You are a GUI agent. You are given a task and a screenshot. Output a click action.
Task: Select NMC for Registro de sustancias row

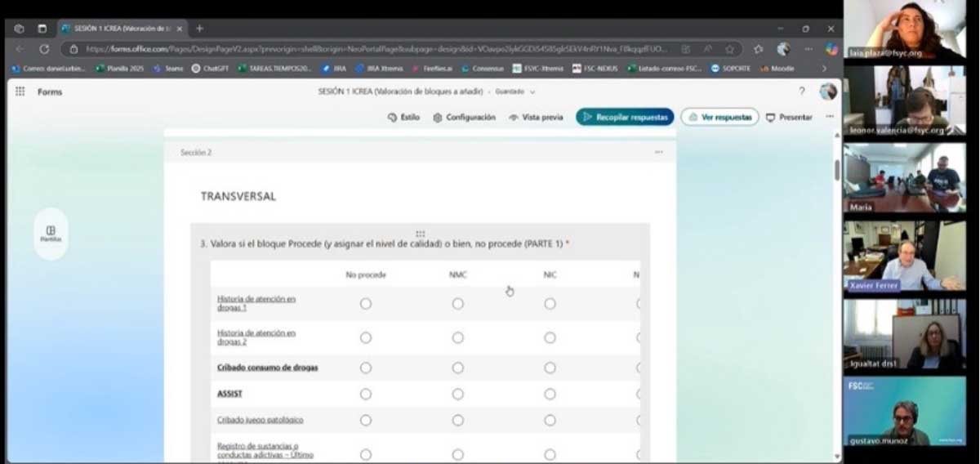click(458, 455)
